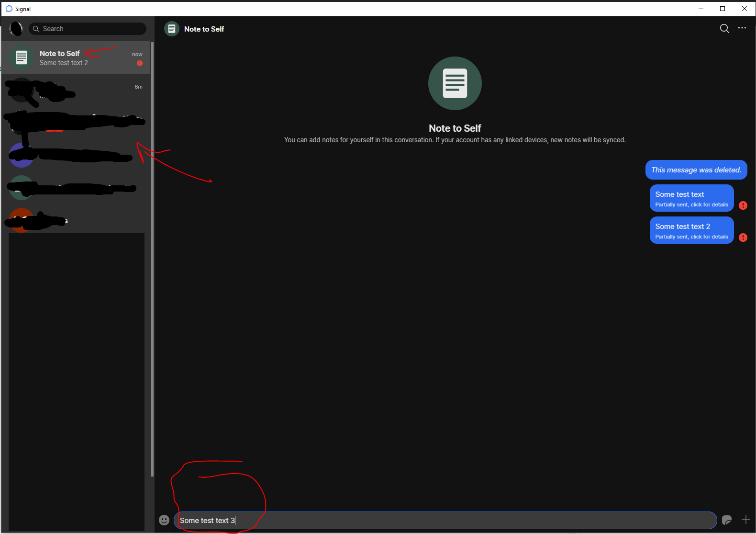Click the 'You can add notes for yourself' description

(455, 140)
